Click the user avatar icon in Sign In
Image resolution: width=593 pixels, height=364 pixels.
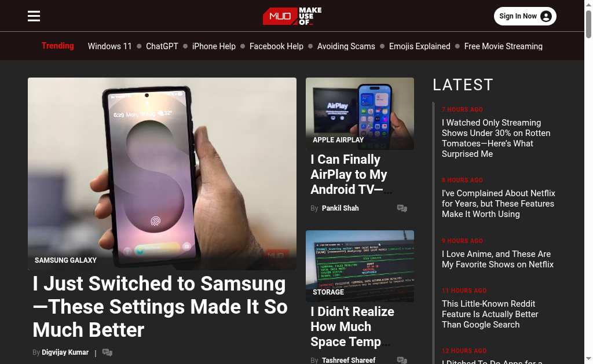(546, 16)
